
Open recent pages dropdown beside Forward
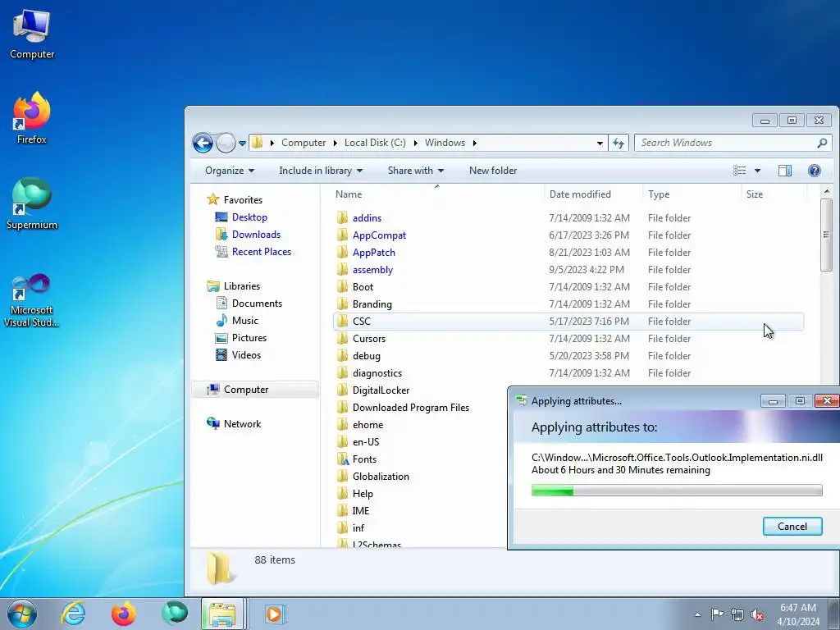coord(242,143)
